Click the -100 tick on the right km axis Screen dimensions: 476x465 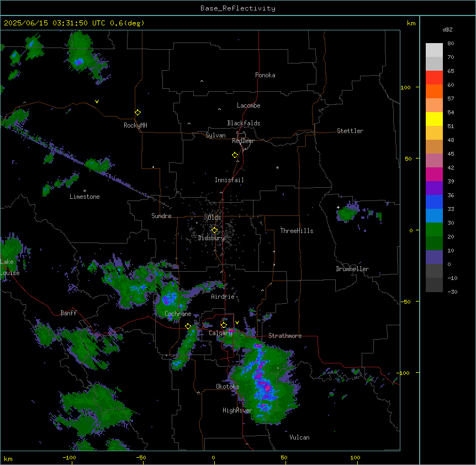404,373
